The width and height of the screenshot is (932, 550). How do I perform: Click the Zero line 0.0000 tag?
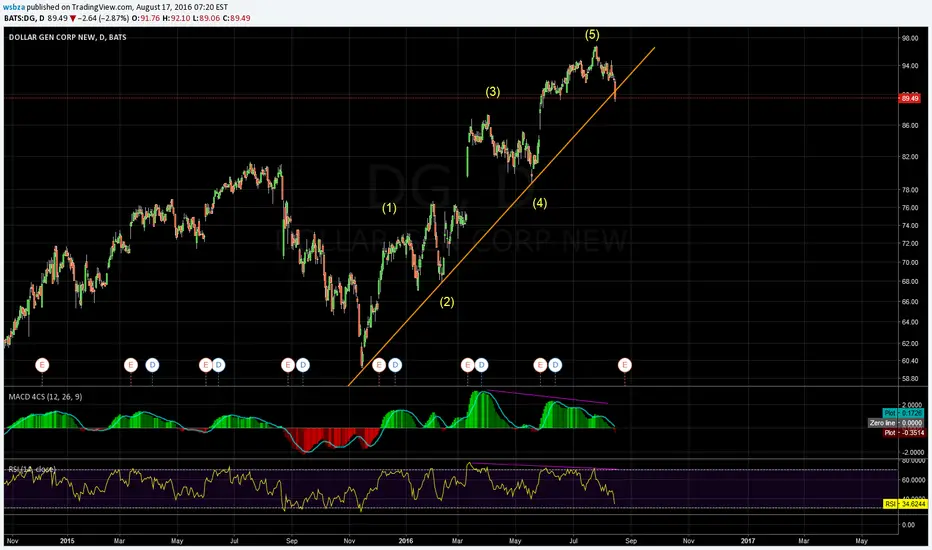(896, 423)
